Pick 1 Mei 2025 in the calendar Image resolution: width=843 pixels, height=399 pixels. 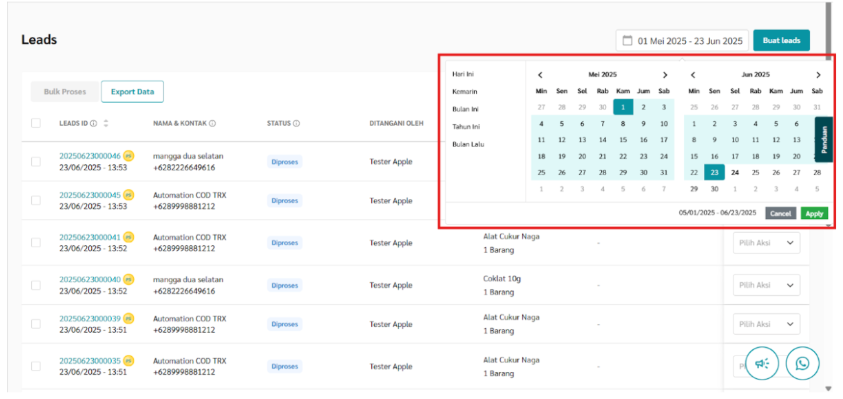point(623,107)
